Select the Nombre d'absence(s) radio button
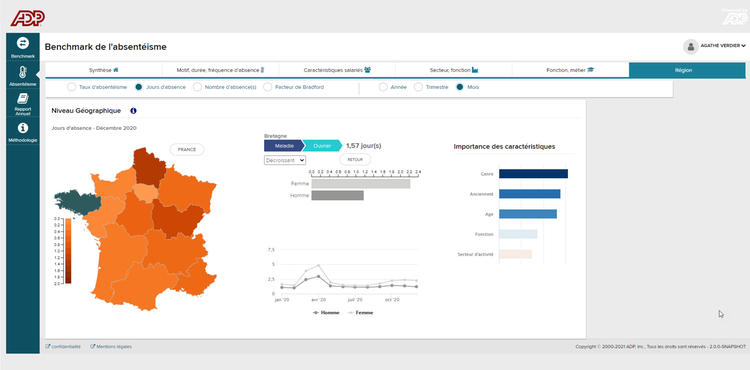This screenshot has height=370, width=750. click(197, 87)
